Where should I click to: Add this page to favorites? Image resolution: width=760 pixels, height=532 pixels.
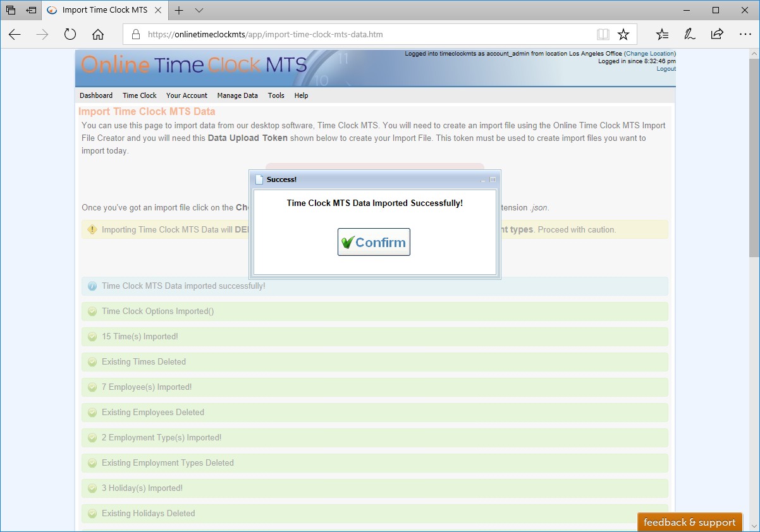point(623,34)
